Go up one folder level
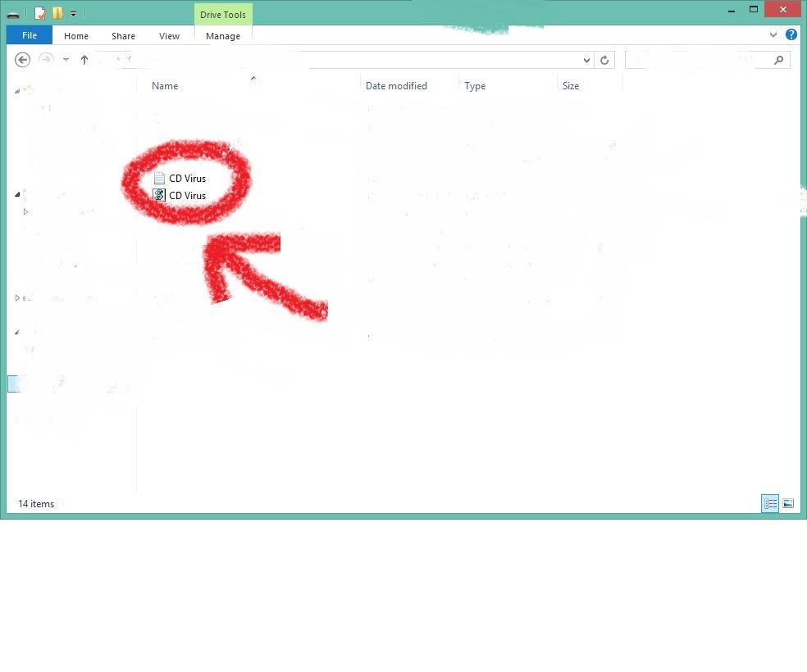807x672 pixels. click(x=84, y=60)
